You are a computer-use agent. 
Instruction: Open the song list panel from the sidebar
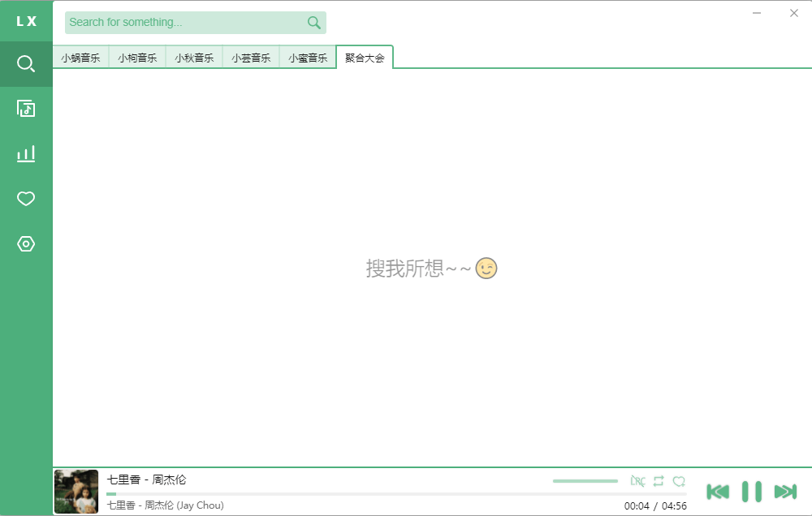(x=25, y=107)
